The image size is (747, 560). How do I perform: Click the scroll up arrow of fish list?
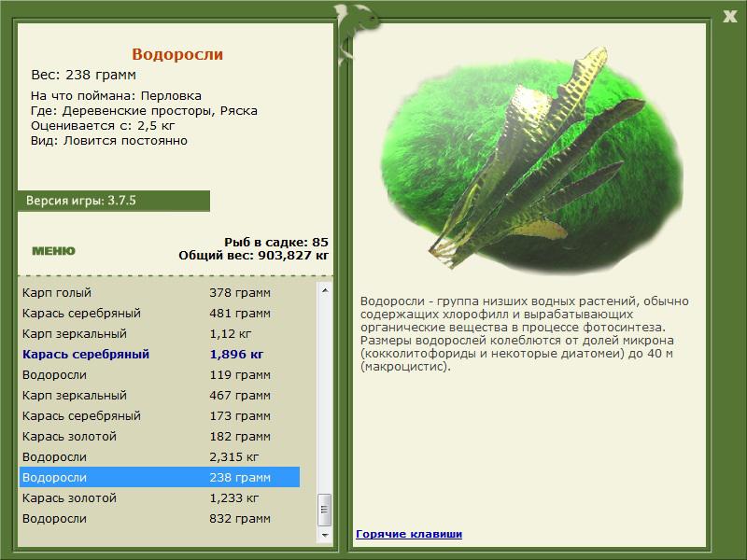(x=325, y=290)
